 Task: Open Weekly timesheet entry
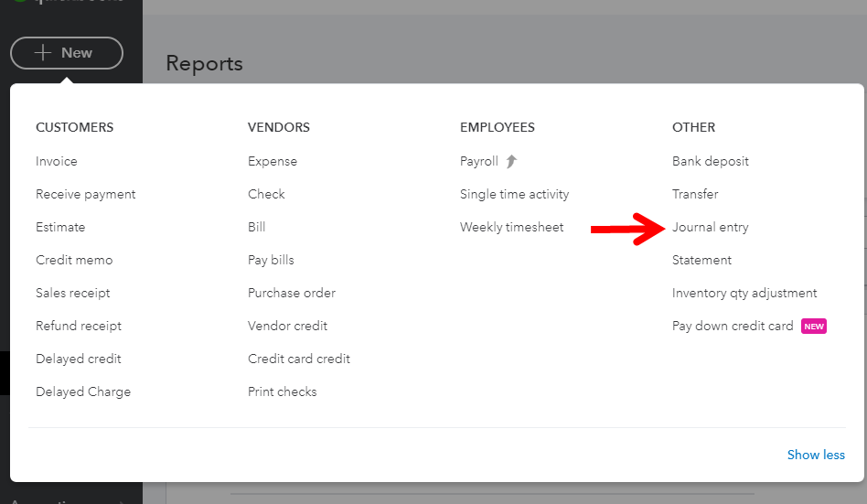[511, 227]
